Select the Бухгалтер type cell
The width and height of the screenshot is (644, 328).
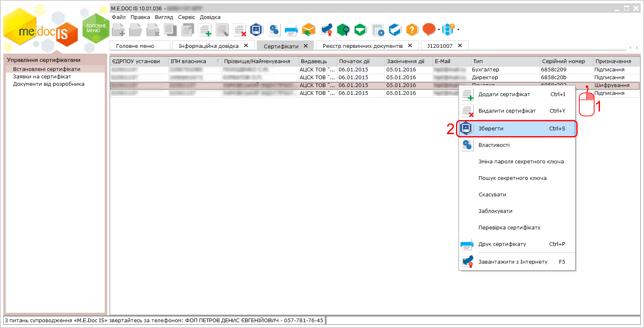pyautogui.click(x=505, y=70)
